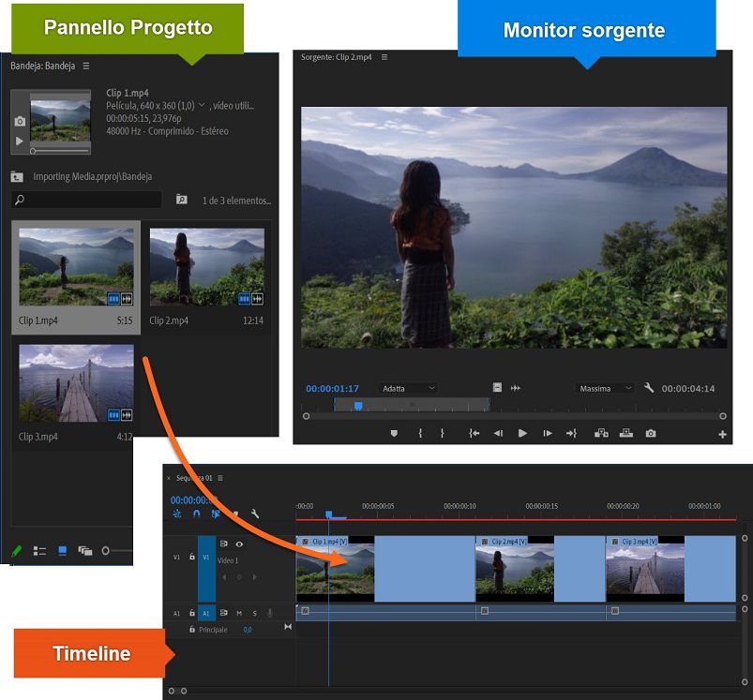
Task: Select Clip 3.mp4 [V] in the timeline
Action: click(x=670, y=569)
